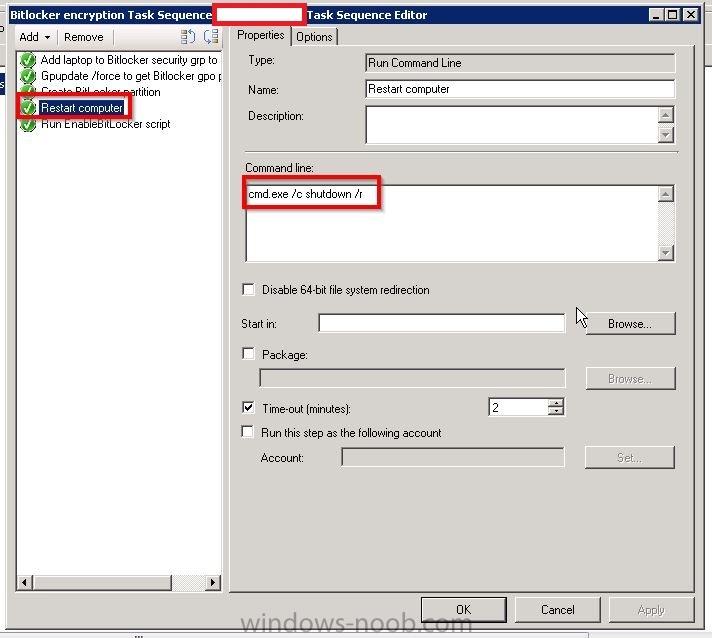
Task: Click Command line scrollbar up arrow
Action: 666,194
